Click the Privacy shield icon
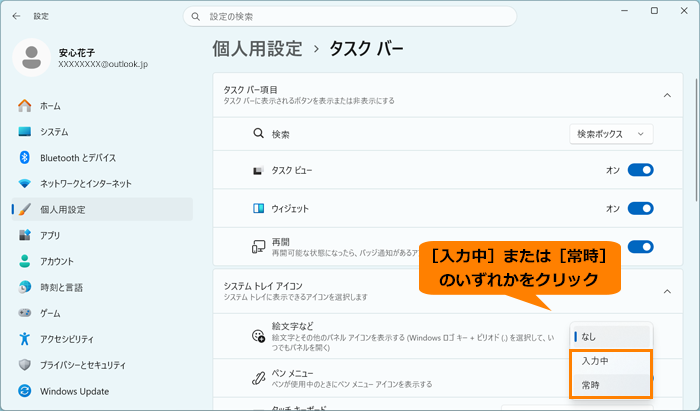This screenshot has width=700, height=411. [x=25, y=365]
